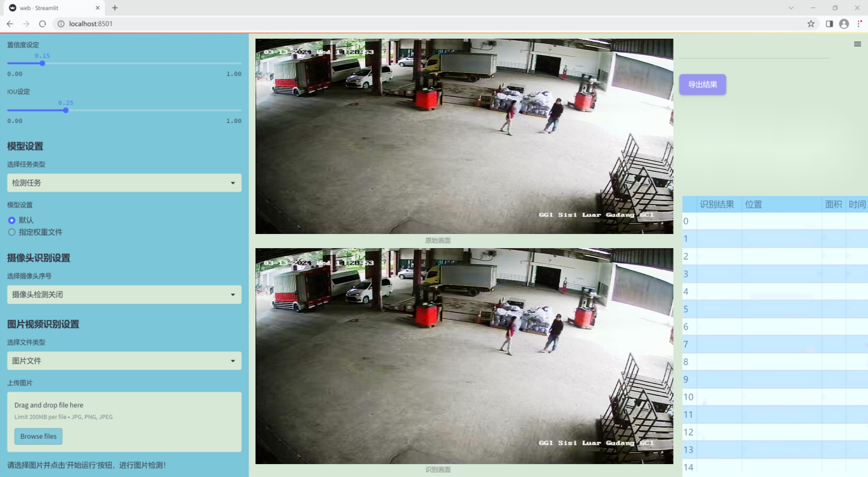Click the drag and drop upload area
Image resolution: width=868 pixels, height=477 pixels.
click(x=124, y=422)
